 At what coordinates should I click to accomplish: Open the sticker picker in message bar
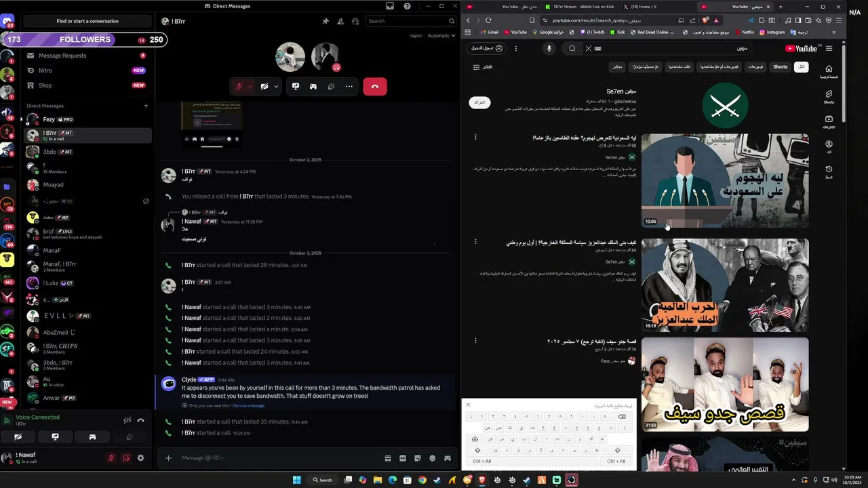coord(418,458)
